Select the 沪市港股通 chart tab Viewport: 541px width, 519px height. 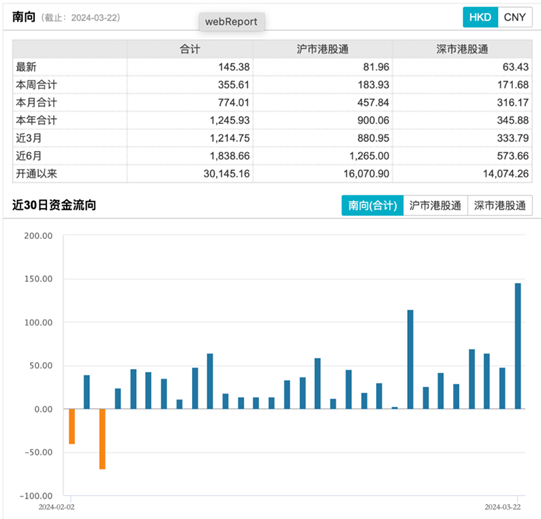click(435, 206)
